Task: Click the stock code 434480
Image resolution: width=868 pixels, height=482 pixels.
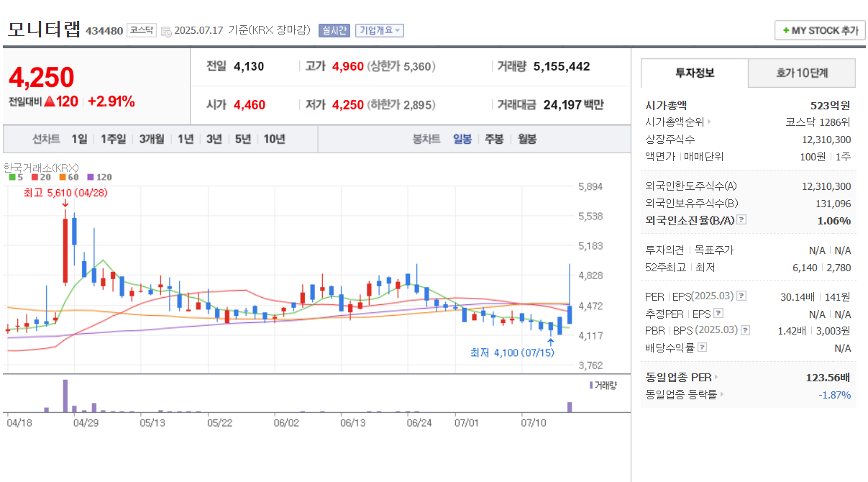Action: pos(104,31)
